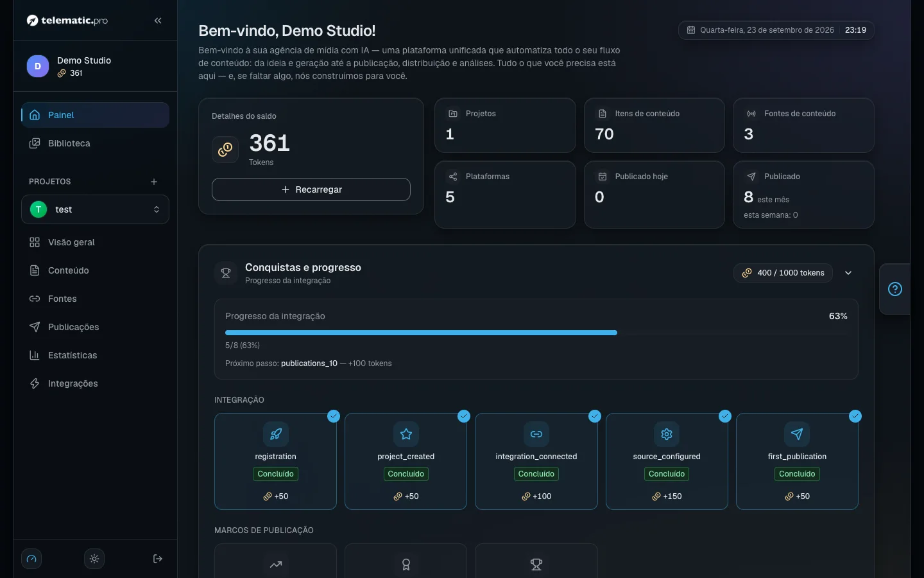Click the esta semana: 0 text

(771, 215)
